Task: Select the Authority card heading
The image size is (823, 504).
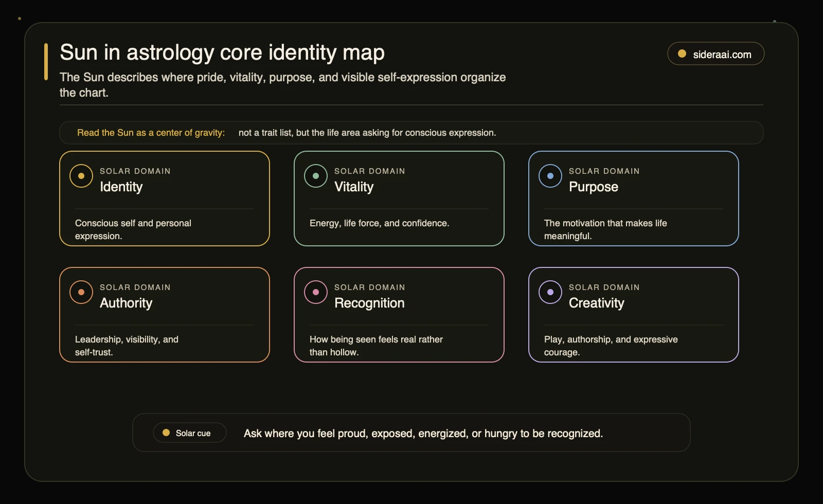Action: (x=126, y=303)
